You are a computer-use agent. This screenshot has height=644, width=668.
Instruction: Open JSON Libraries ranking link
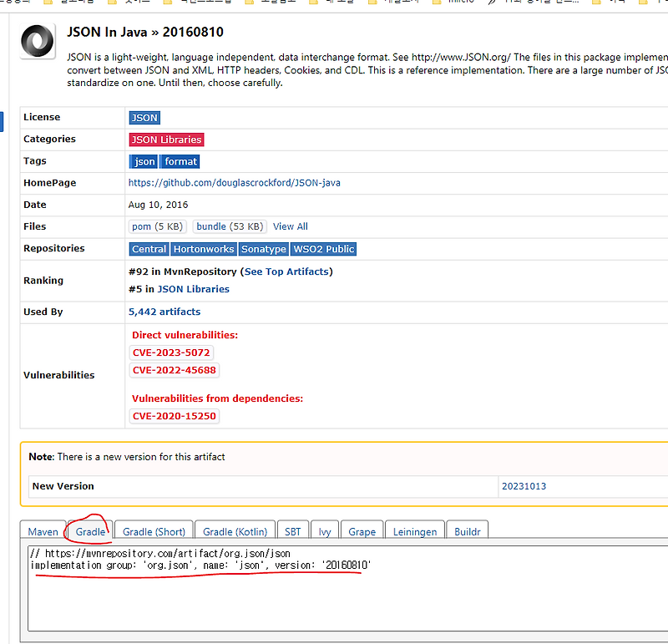tap(194, 289)
